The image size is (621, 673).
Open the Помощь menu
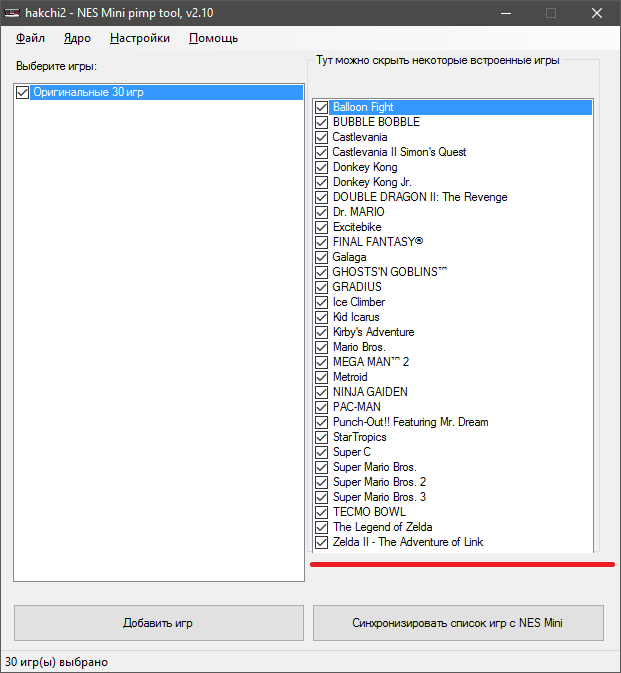(213, 38)
